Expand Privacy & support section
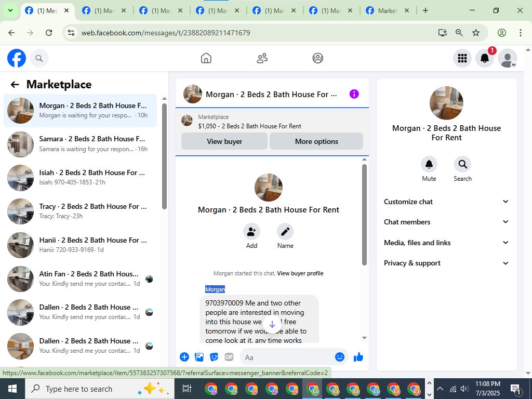The height and width of the screenshot is (399, 532). [x=446, y=263]
